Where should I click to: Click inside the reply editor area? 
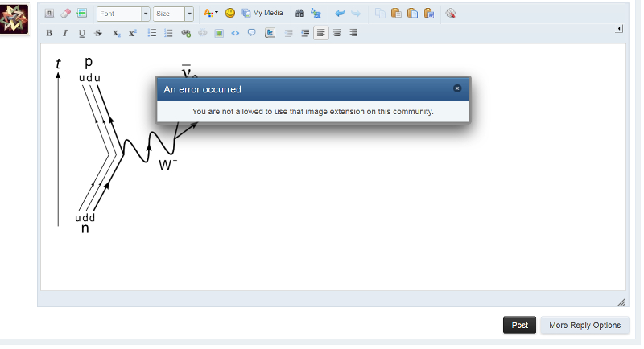[362, 225]
